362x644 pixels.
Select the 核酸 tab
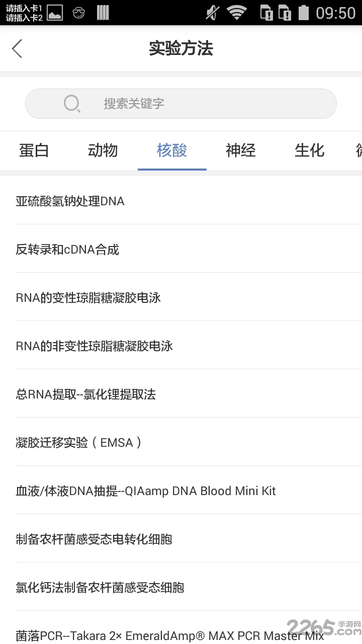point(172,150)
